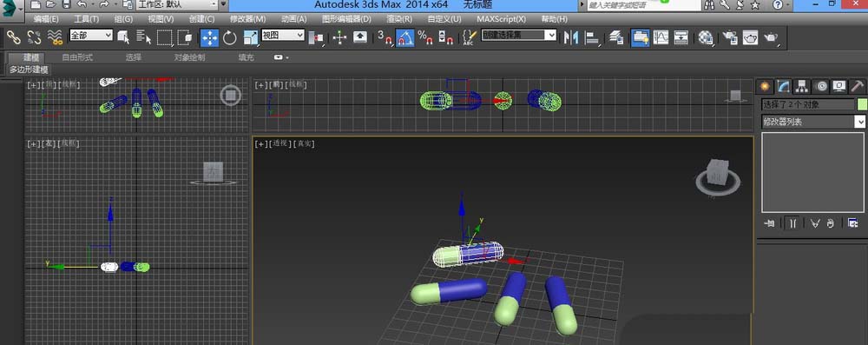Click the Use Pivot Point Center icon
The height and width of the screenshot is (345, 868).
(316, 37)
